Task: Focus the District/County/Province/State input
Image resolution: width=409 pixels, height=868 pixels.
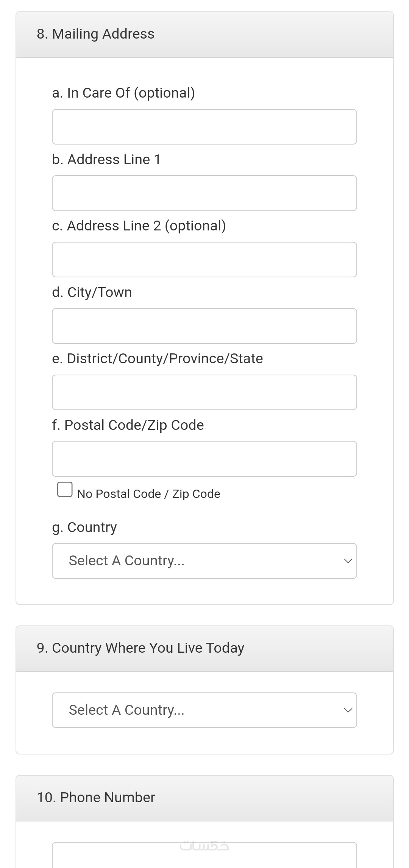Action: 204,392
